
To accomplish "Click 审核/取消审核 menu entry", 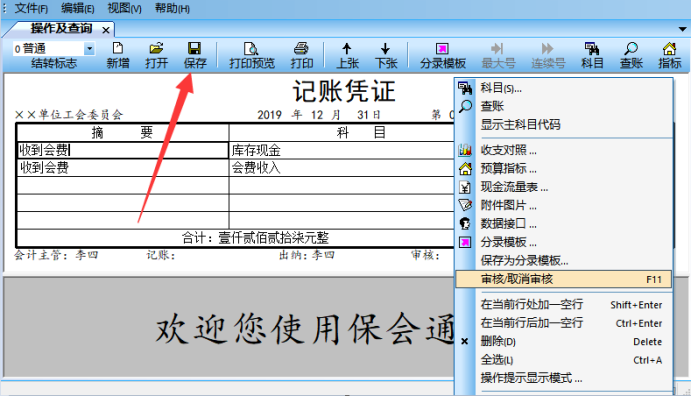I will [564, 279].
